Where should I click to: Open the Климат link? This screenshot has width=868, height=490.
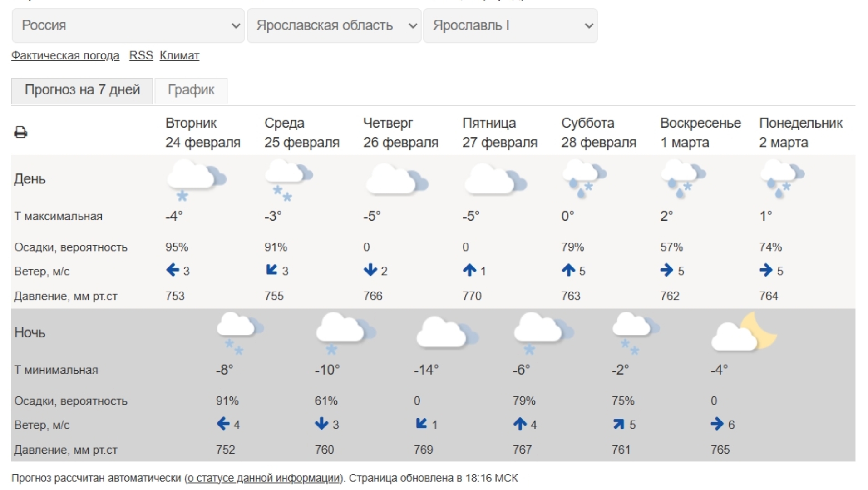coord(179,56)
